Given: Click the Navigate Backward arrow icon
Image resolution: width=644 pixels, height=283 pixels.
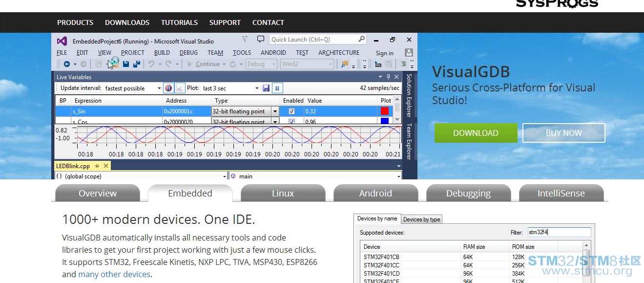Looking at the screenshot, I should (67, 64).
